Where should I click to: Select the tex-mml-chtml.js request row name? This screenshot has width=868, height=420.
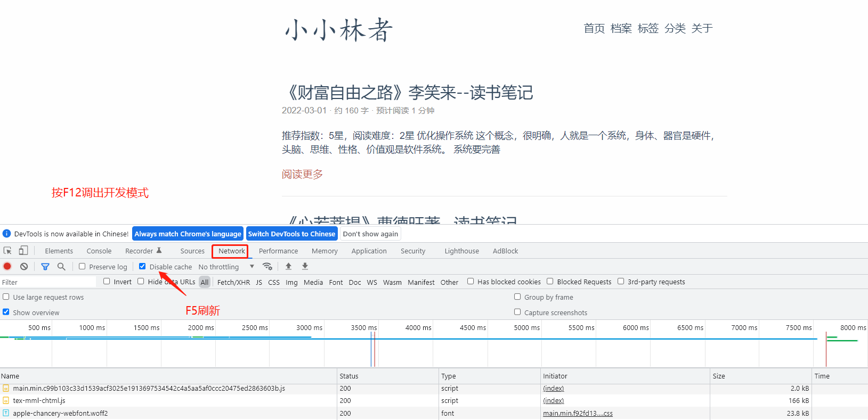click(39, 400)
